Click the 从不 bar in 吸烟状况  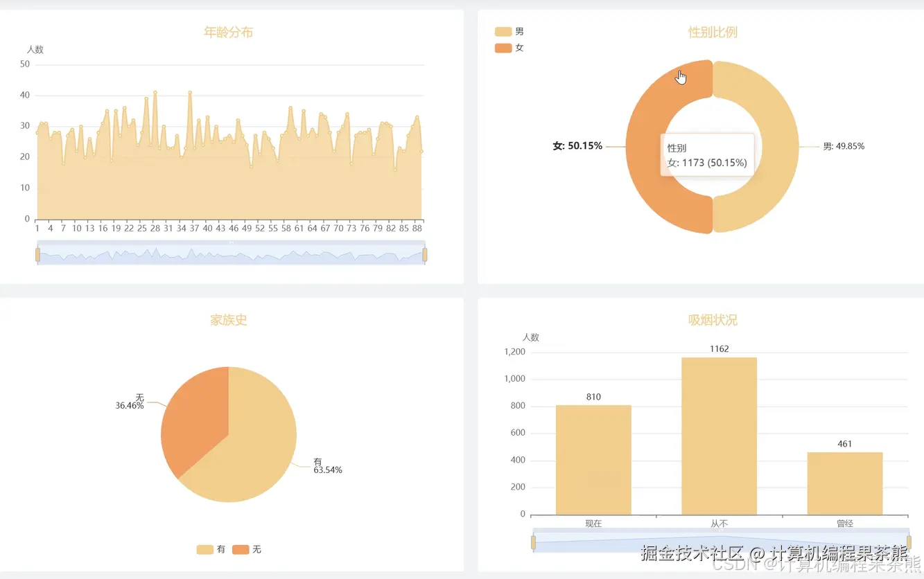tap(719, 436)
